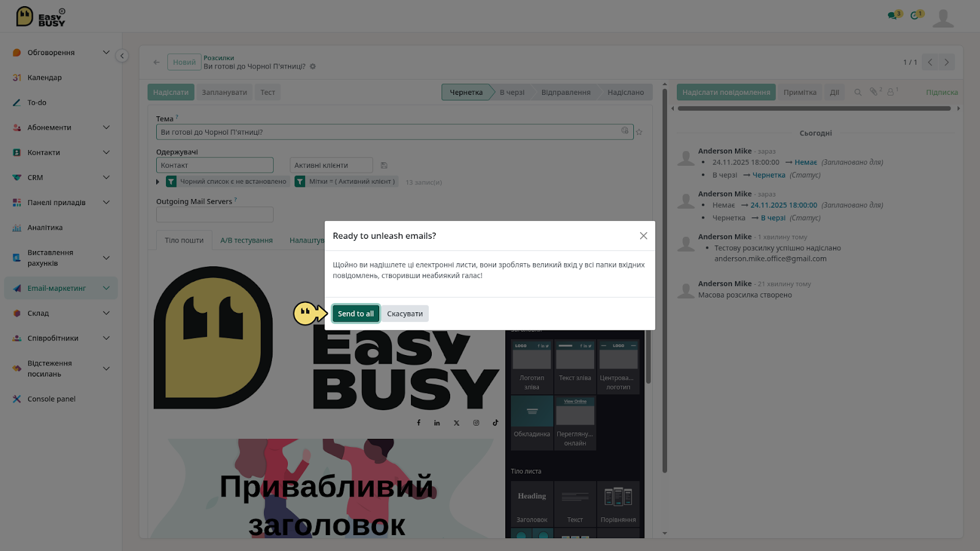Viewport: 980px width, 551px height.
Task: Close the Ready to unleash emails dialog
Action: (x=643, y=236)
